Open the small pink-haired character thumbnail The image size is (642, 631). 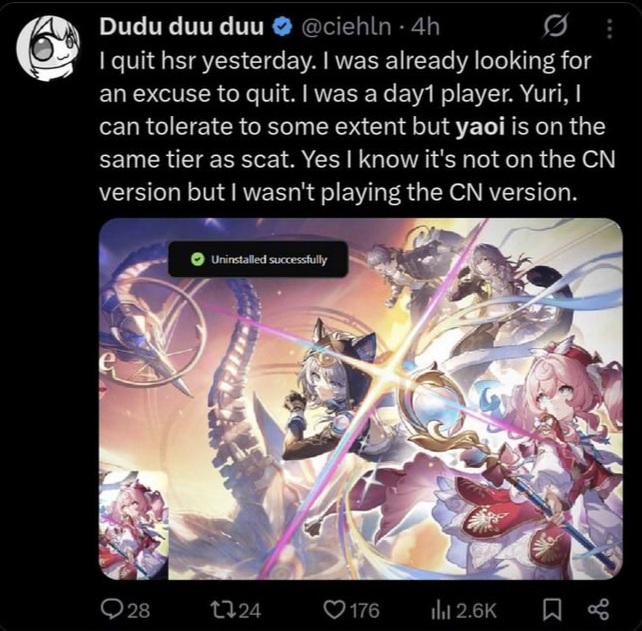[133, 525]
